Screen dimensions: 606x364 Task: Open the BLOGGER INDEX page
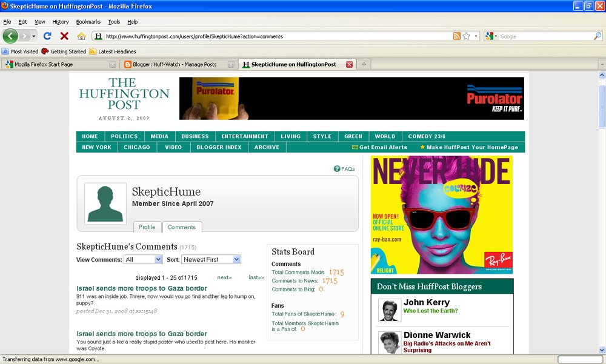tap(219, 147)
